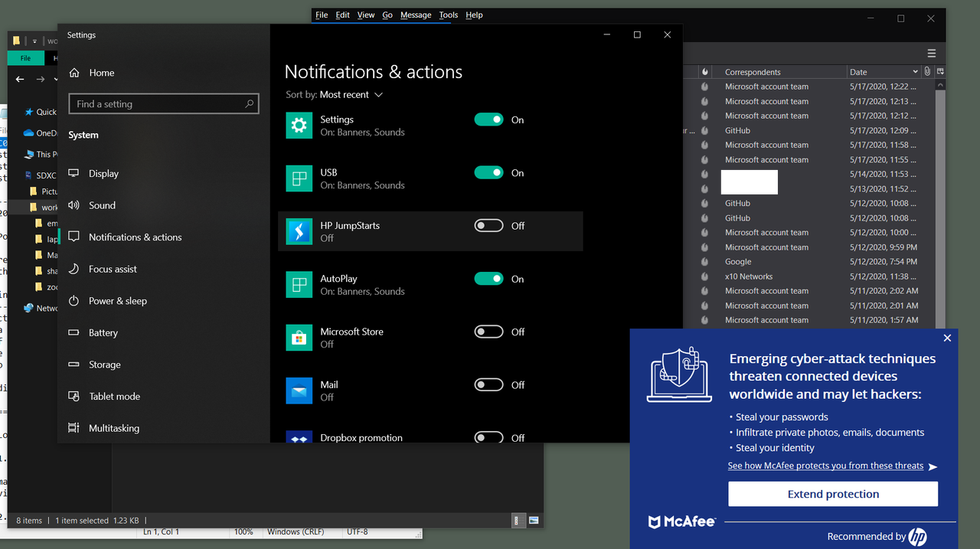Click the large icons view button in Explorer
980x549 pixels.
pos(534,521)
